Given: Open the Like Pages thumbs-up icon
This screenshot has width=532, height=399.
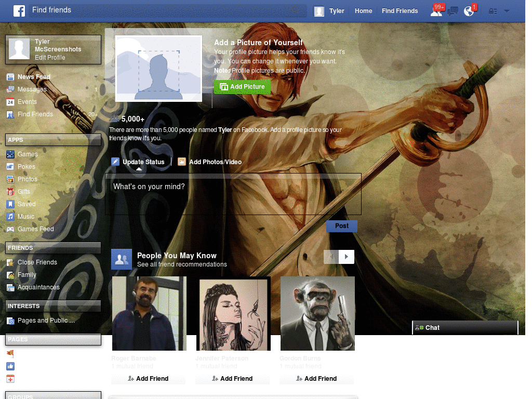Looking at the screenshot, I should pyautogui.click(x=10, y=366).
